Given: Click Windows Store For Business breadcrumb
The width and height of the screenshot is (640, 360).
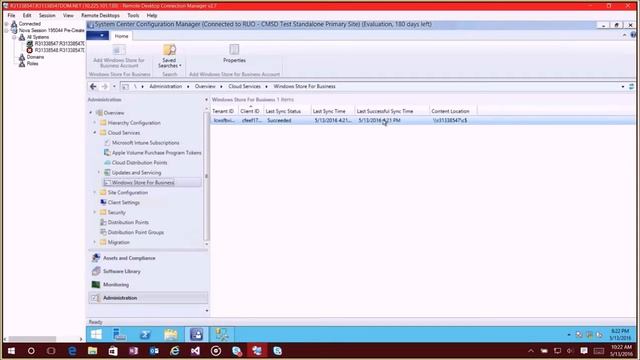Looking at the screenshot, I should click(304, 87).
